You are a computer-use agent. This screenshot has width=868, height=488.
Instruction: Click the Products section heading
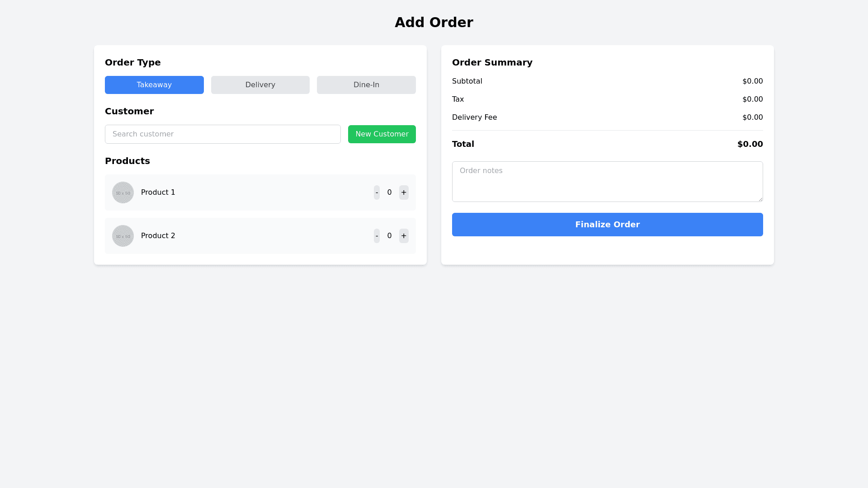(127, 161)
